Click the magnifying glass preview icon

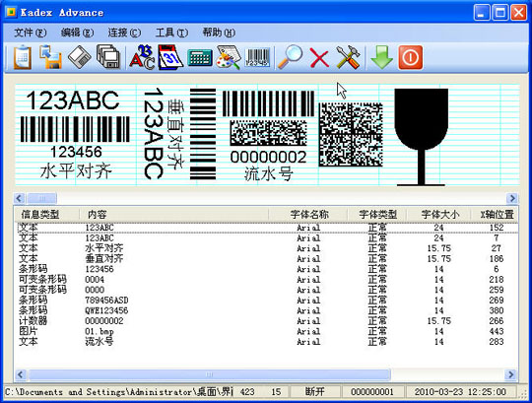tap(290, 58)
